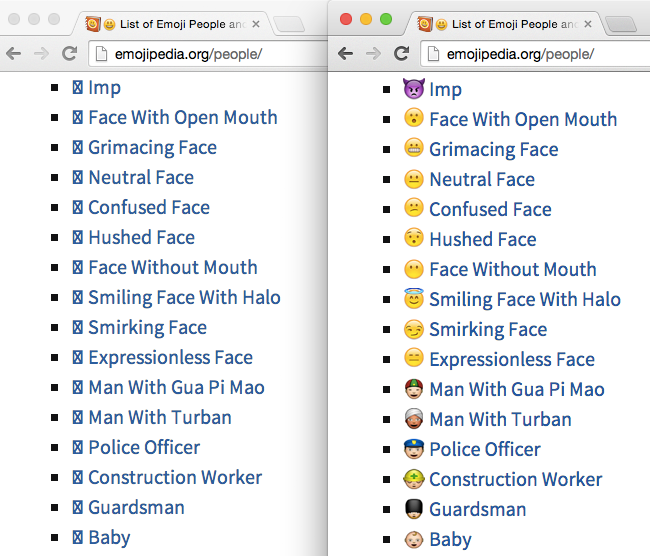
Task: Focus the left window's emojipedia.org/people/ address bar
Action: (x=208, y=54)
